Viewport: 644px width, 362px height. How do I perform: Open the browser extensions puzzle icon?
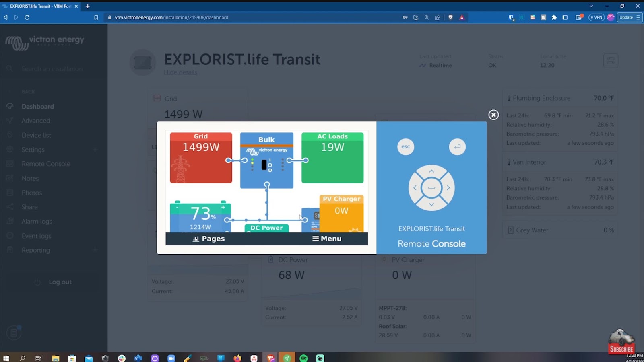point(554,17)
